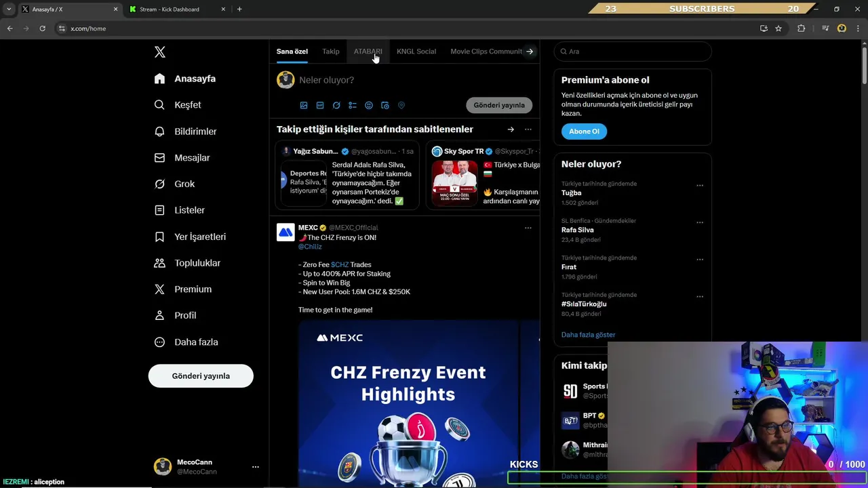Click the Ara search field
The height and width of the screenshot is (488, 868).
633,52
